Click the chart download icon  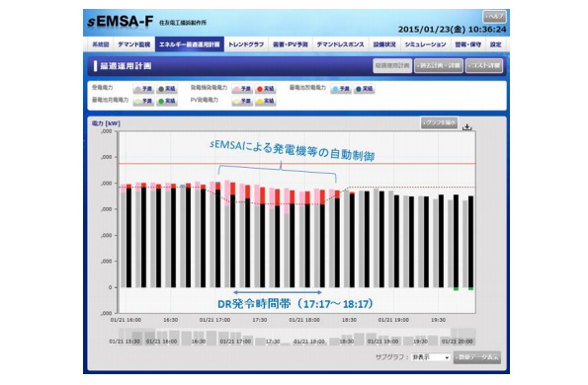click(466, 127)
